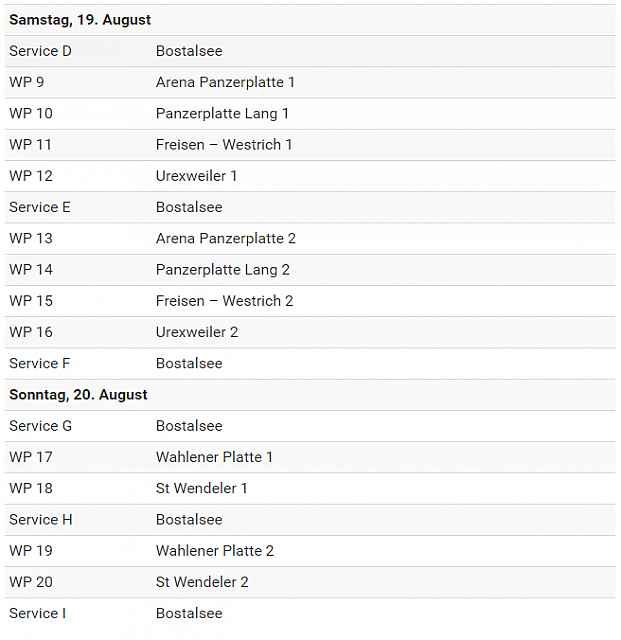Viewport: 621px width, 640px height.
Task: Click the Urexweiler 2 stage
Action: (196, 332)
